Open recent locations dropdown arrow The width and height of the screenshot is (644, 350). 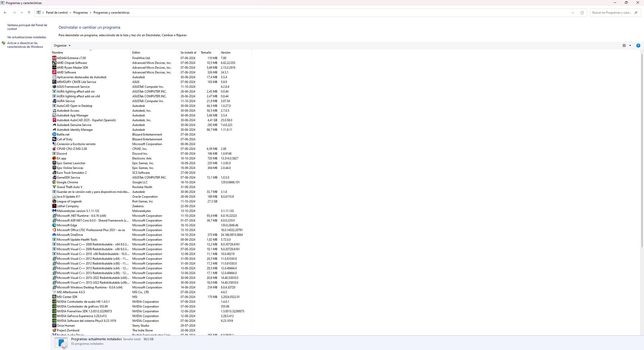point(22,13)
